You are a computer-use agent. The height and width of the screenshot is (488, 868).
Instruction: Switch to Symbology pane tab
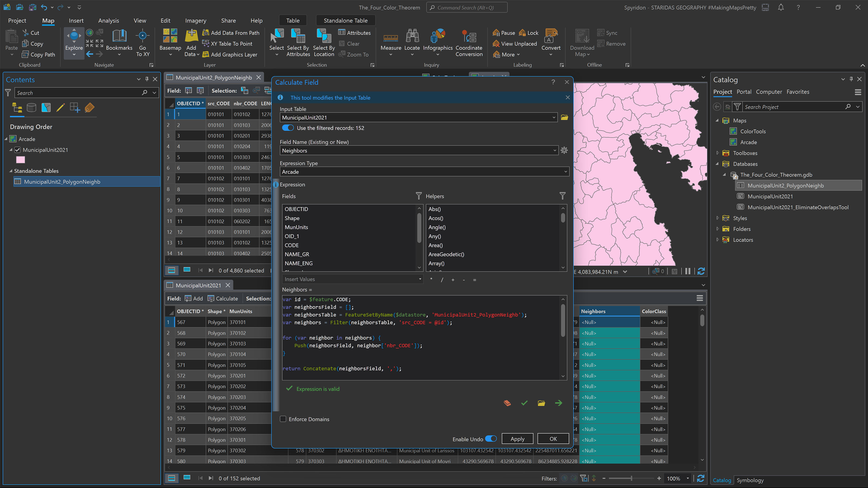point(750,480)
